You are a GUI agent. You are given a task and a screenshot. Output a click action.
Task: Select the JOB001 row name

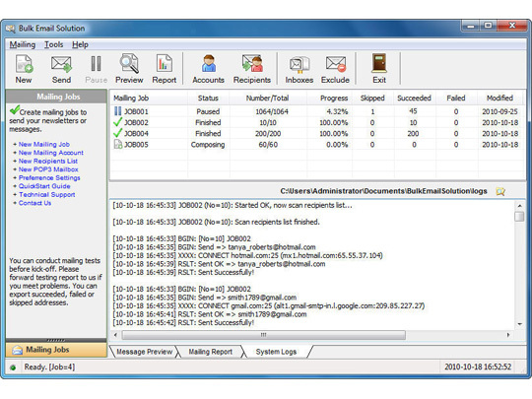[136, 111]
